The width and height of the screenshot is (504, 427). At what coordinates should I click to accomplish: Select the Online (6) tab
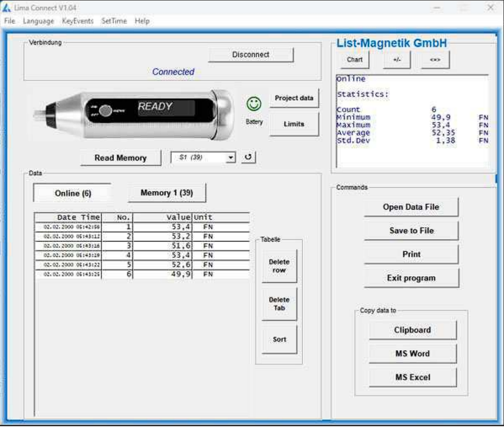72,194
